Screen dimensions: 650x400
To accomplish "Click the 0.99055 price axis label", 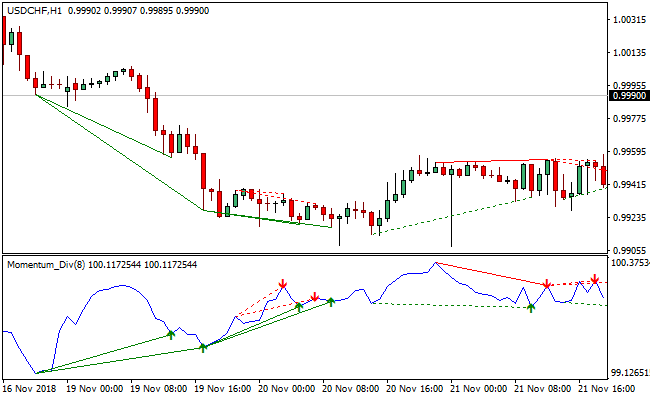I will (628, 250).
